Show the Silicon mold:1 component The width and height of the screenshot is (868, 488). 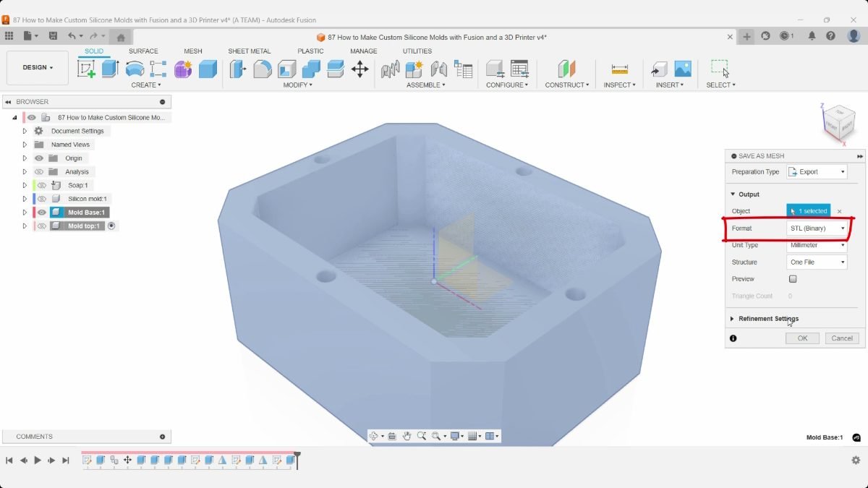(x=42, y=199)
